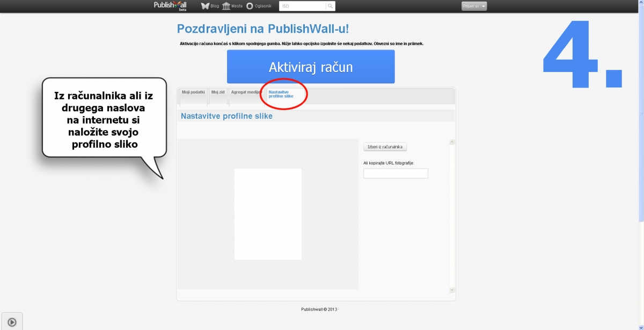
Task: Expand the 'Prijavi se' dropdown
Action: point(474,6)
